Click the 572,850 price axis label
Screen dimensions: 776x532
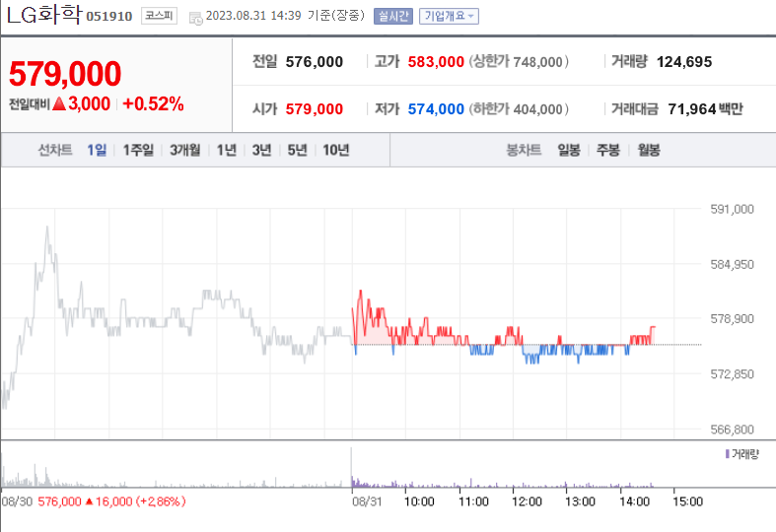coord(732,374)
